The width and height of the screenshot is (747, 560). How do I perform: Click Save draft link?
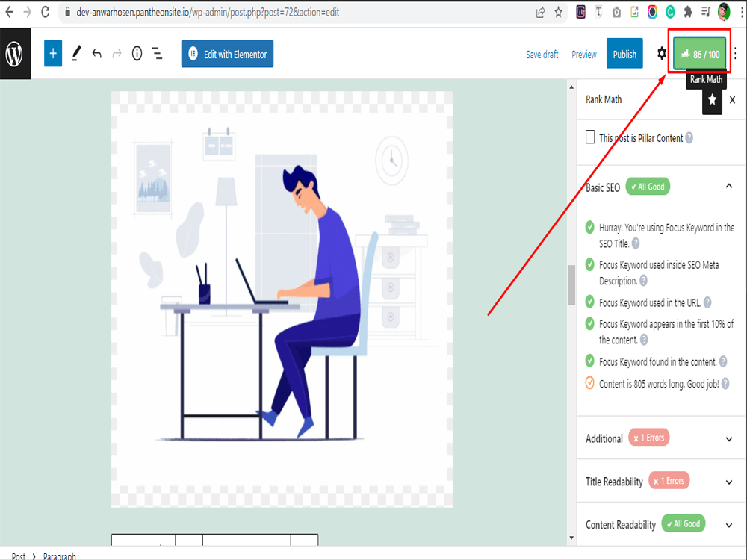coord(542,55)
